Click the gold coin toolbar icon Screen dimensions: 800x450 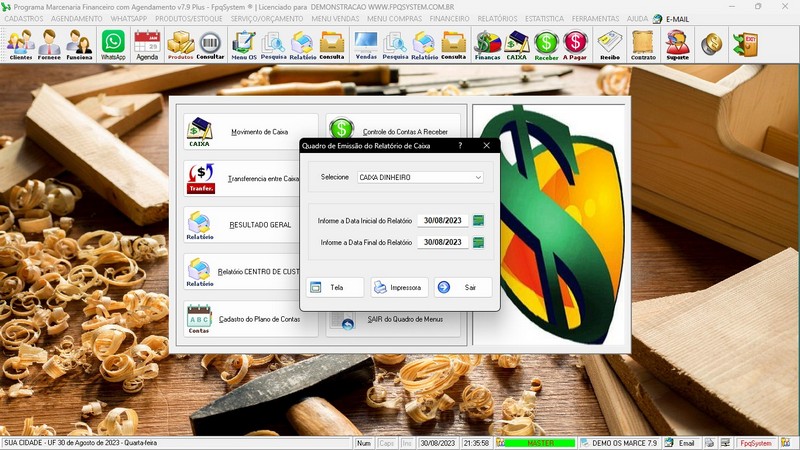tap(711, 44)
